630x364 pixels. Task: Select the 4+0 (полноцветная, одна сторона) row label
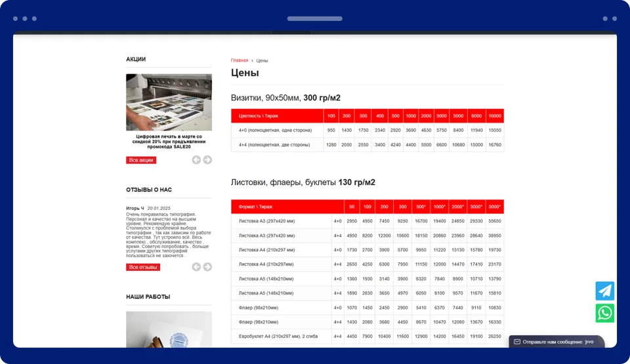pos(277,130)
